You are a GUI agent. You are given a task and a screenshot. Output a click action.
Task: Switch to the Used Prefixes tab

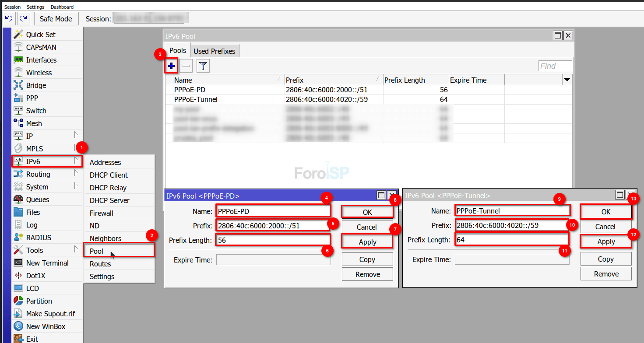pyautogui.click(x=214, y=51)
